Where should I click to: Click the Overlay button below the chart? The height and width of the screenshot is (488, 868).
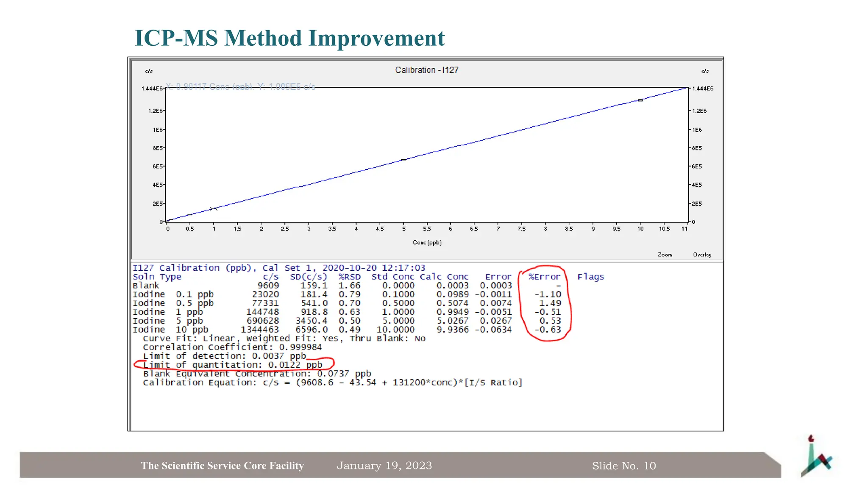click(702, 255)
